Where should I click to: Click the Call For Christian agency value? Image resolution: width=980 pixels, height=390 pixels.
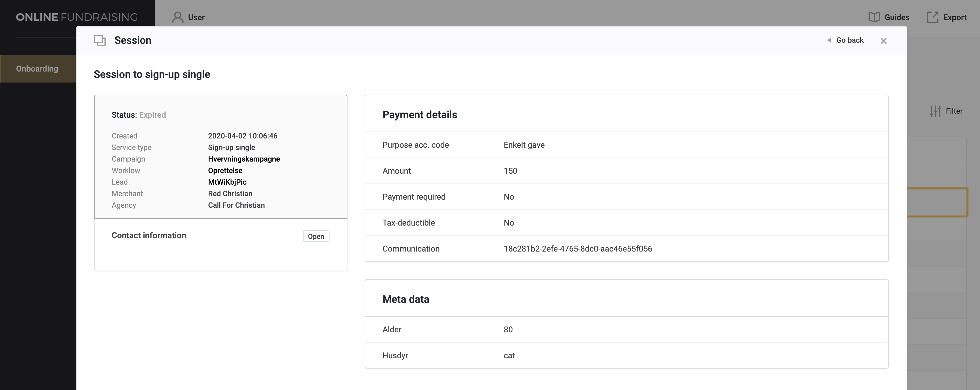pyautogui.click(x=236, y=205)
